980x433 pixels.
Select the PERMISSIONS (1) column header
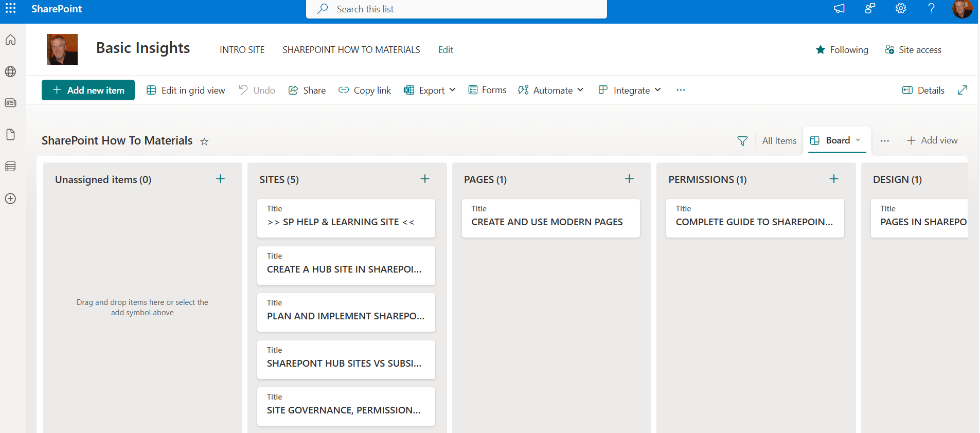(x=707, y=179)
